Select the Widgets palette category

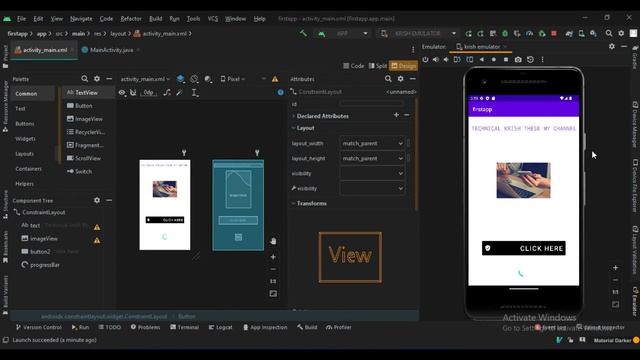[x=25, y=139]
